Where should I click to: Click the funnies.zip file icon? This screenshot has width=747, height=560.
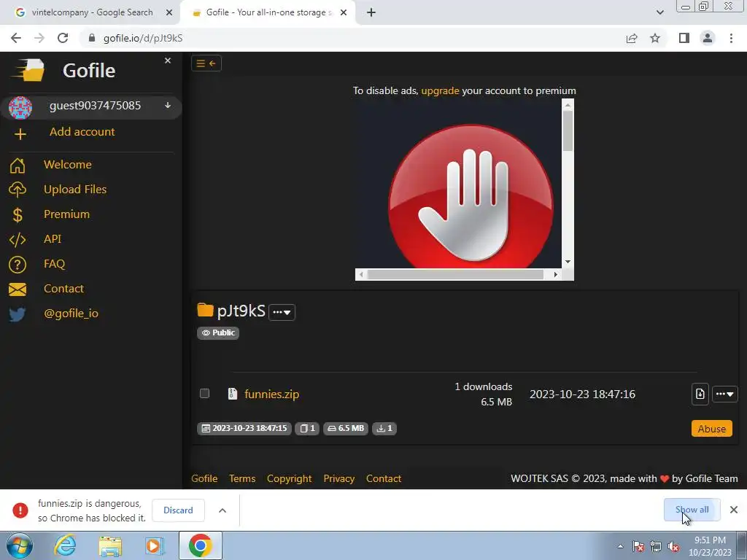click(x=233, y=394)
